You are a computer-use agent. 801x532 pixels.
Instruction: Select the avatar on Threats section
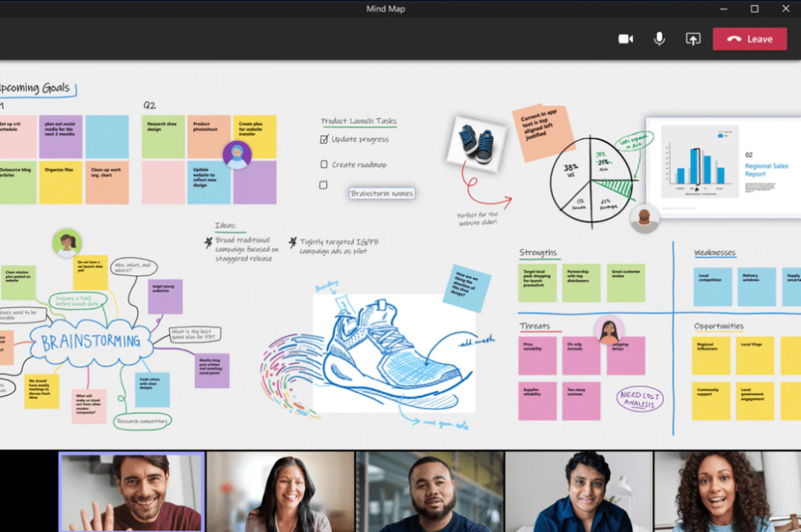click(609, 330)
